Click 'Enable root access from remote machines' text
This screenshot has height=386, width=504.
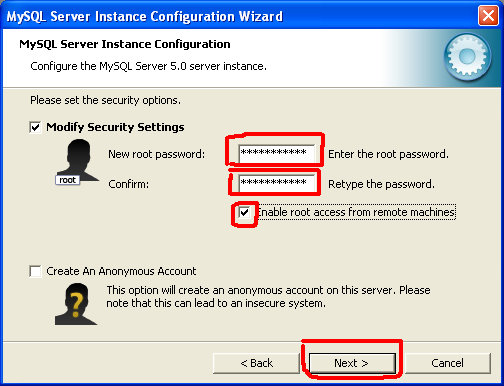pyautogui.click(x=356, y=212)
